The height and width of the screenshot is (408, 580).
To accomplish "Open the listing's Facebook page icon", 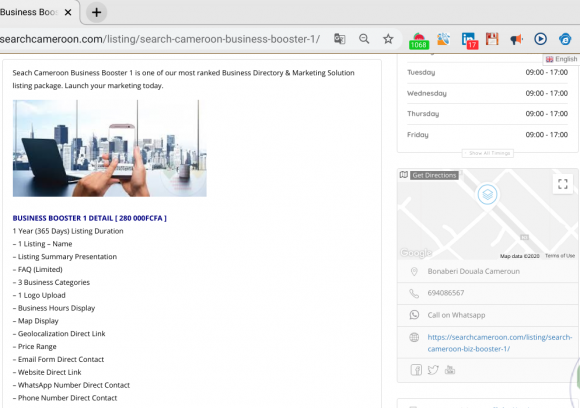I will pyautogui.click(x=416, y=370).
